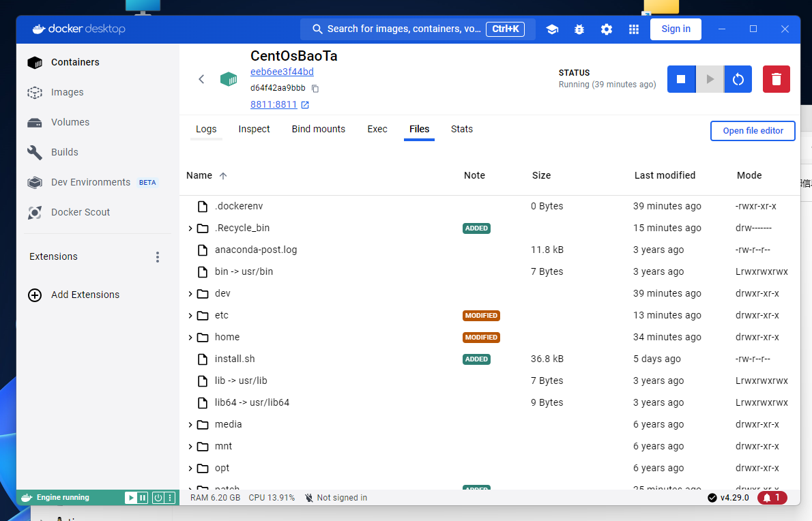
Task: Open notifications bell showing 1
Action: pos(772,498)
